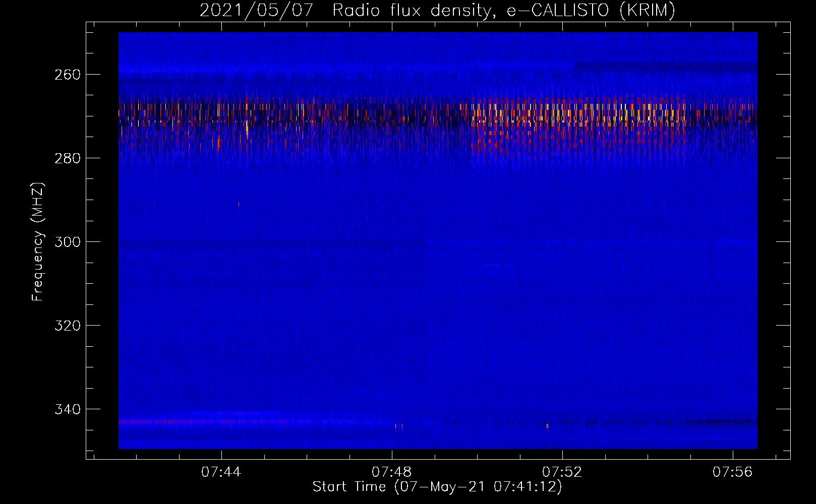
Task: Click the 07:52 time tick label
Action: tap(562, 472)
